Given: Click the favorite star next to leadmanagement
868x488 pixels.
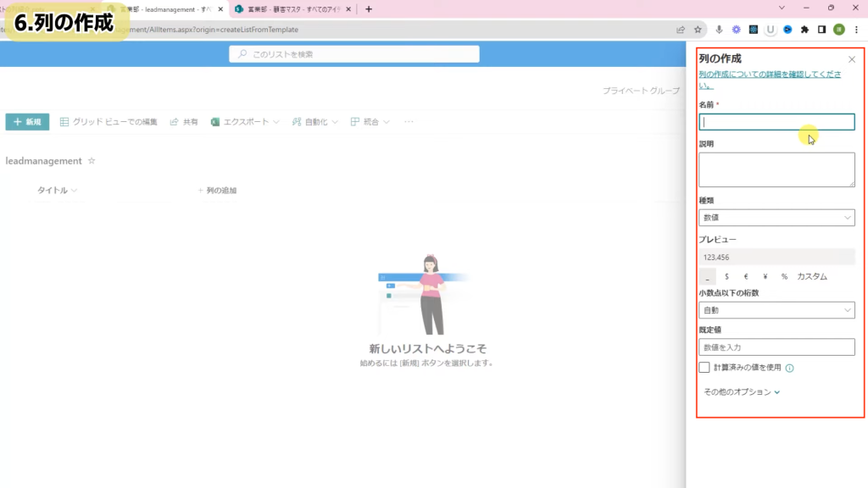Looking at the screenshot, I should click(92, 161).
